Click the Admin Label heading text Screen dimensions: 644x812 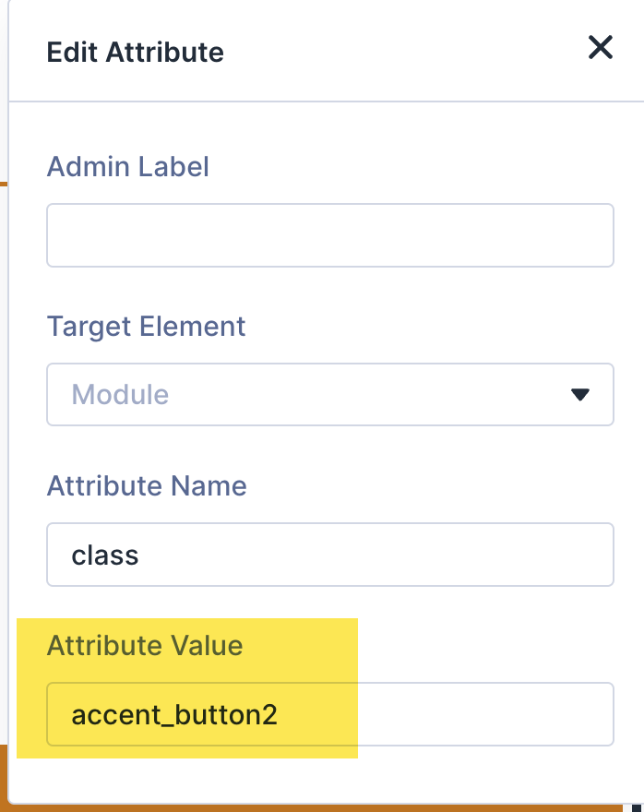click(127, 167)
